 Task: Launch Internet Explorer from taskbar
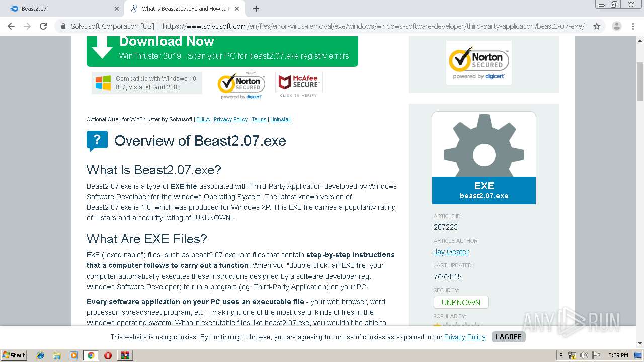pyautogui.click(x=40, y=355)
